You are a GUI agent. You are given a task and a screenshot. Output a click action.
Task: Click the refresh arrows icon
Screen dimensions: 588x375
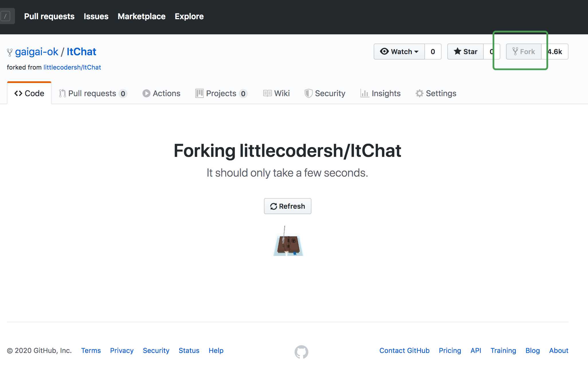pos(273,206)
